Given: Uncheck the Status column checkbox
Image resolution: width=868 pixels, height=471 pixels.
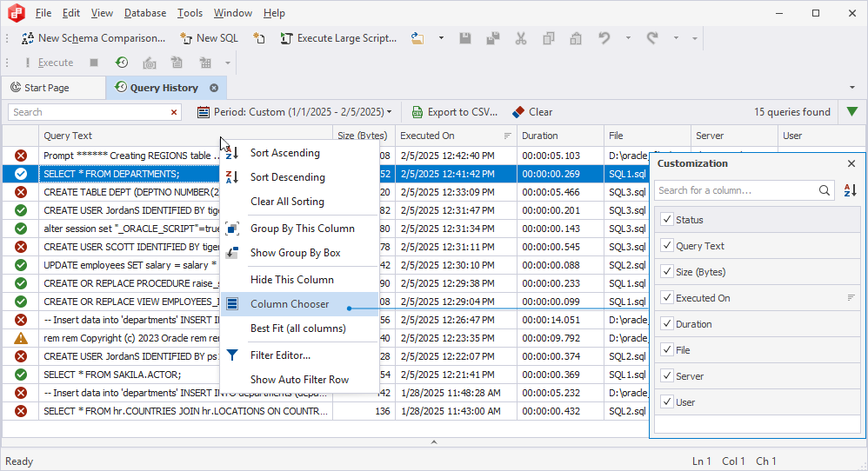Looking at the screenshot, I should (x=667, y=220).
